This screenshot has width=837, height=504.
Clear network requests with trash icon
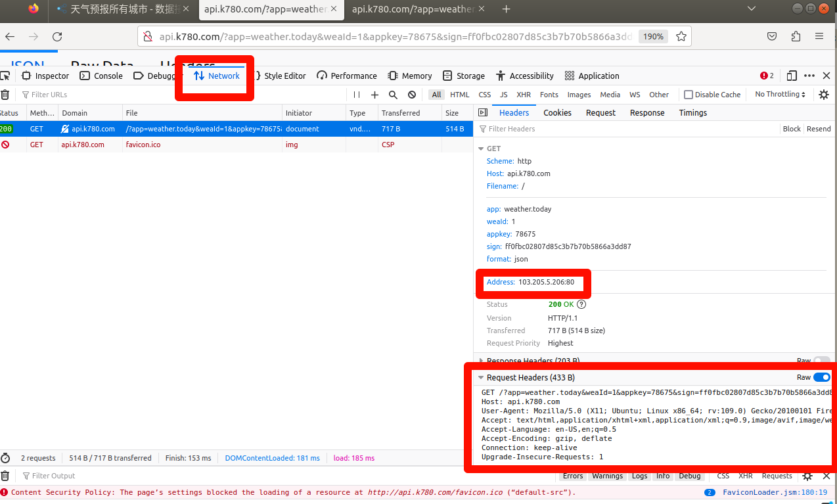(x=5, y=95)
